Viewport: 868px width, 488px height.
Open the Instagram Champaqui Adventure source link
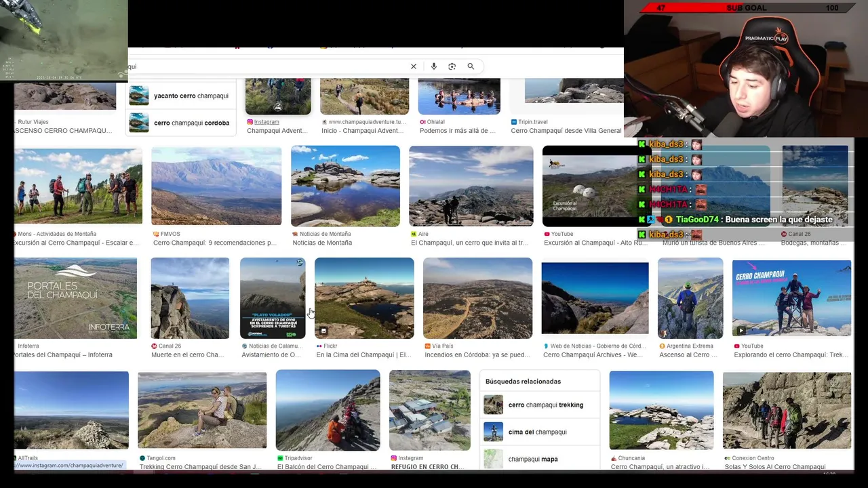tap(267, 122)
